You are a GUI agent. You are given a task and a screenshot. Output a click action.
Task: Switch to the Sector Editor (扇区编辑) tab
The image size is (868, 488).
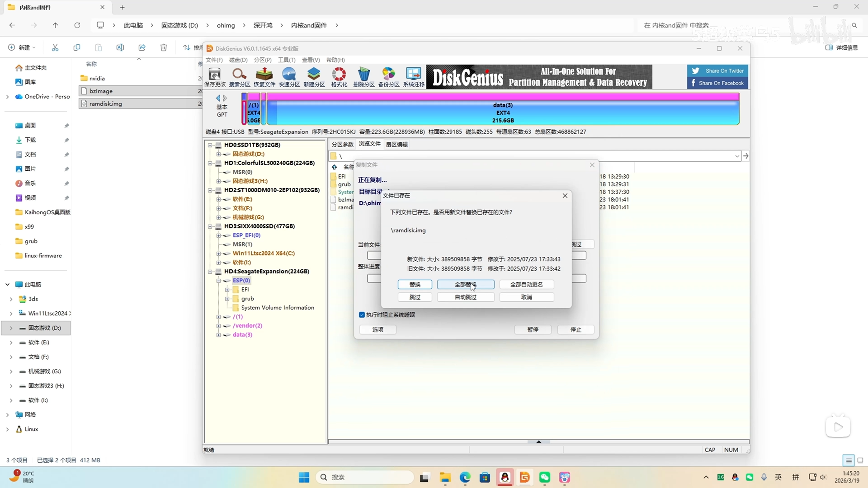[x=396, y=145]
